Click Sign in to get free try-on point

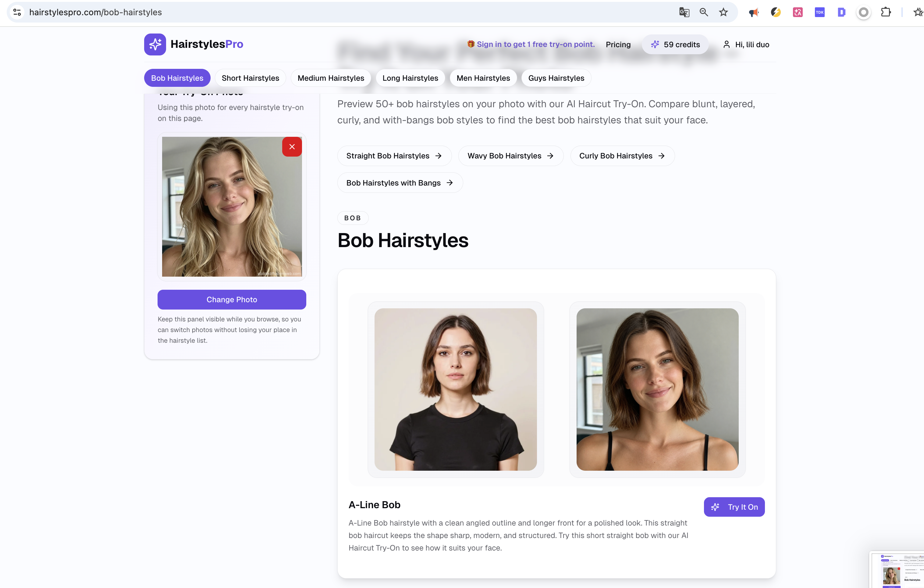(531, 44)
